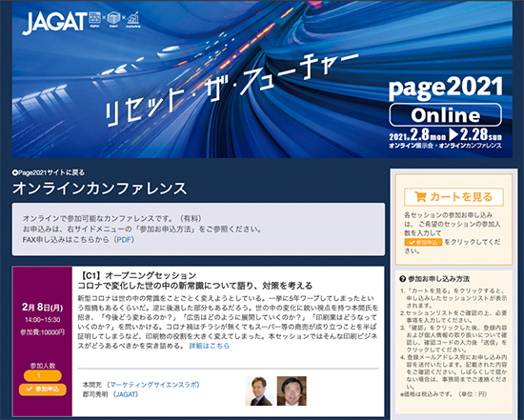Click the checkmark icon on C1 参加申込 button

[30, 390]
